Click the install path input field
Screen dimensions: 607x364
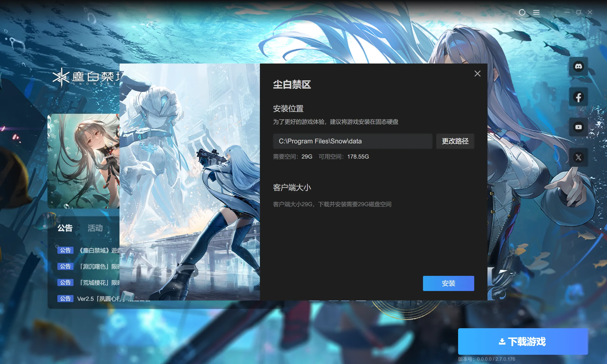[352, 141]
